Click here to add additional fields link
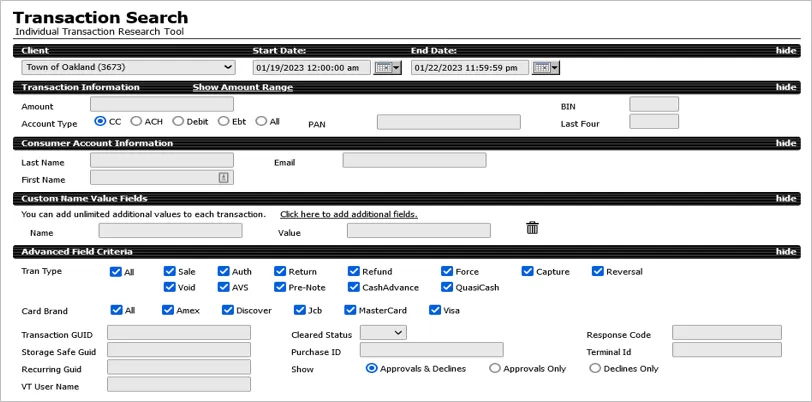The height and width of the screenshot is (402, 812). 348,214
